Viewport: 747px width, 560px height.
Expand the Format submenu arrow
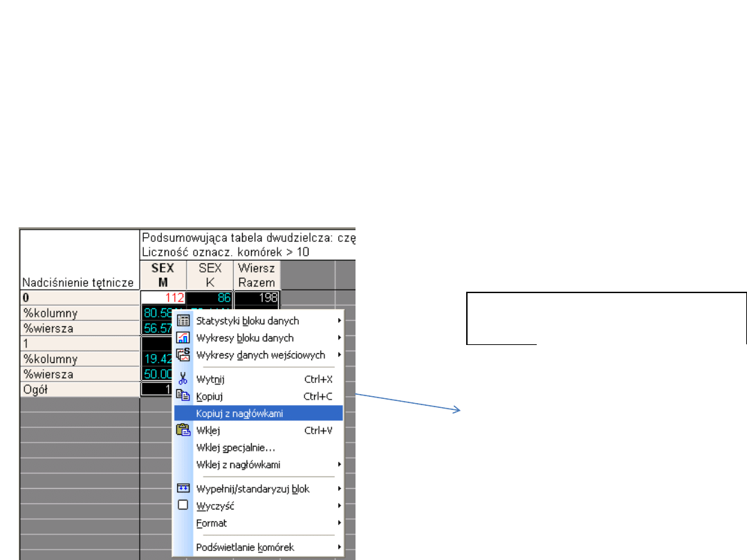(340, 523)
